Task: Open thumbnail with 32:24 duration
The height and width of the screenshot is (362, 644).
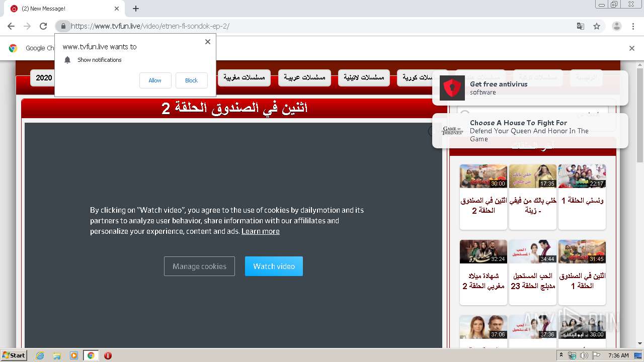Action: click(x=483, y=251)
